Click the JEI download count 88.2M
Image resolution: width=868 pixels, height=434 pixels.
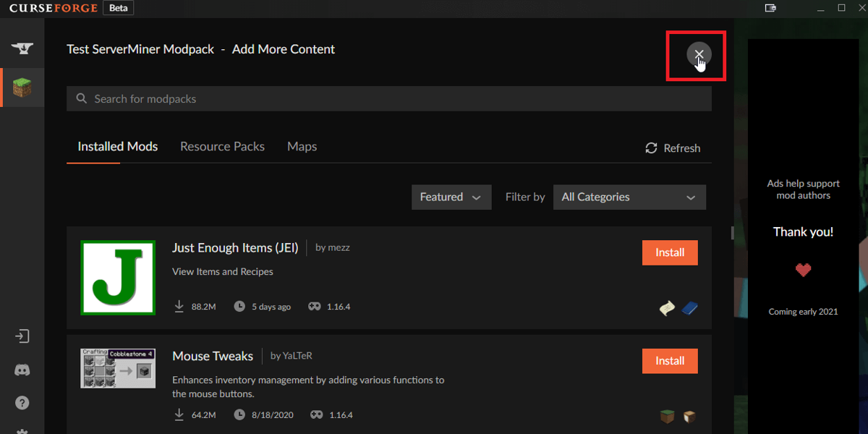(204, 307)
